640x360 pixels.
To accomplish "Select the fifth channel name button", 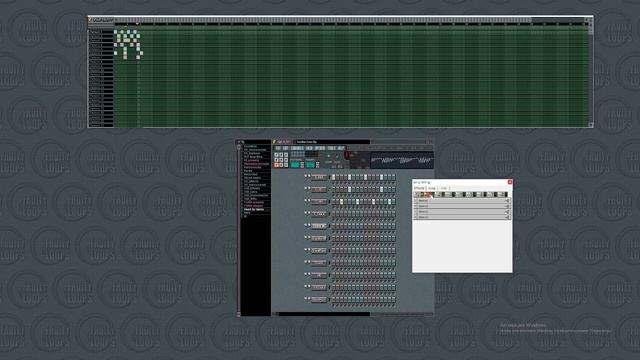I will [x=319, y=226].
